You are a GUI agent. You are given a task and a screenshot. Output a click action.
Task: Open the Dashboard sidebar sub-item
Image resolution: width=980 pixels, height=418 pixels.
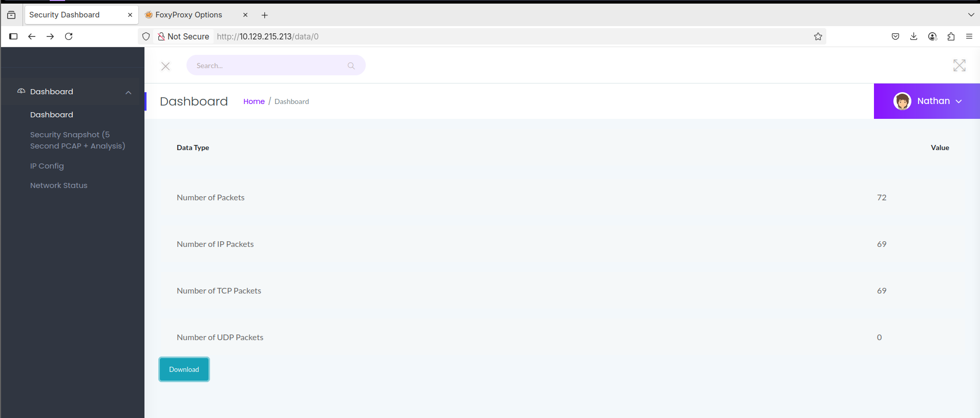[52, 115]
